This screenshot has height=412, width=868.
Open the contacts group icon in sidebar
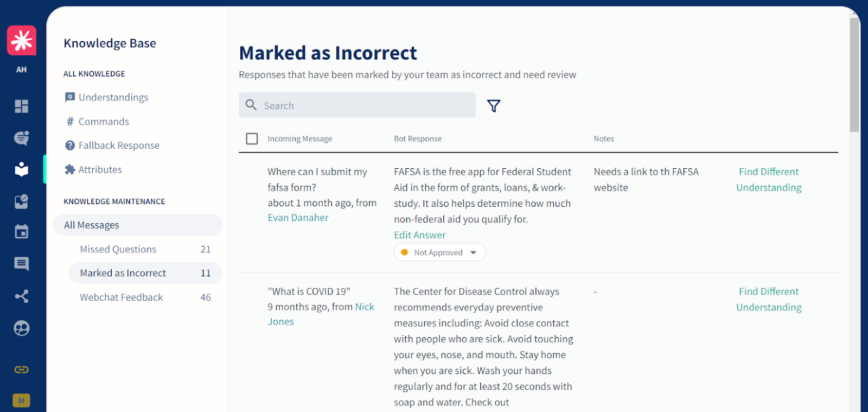[22, 328]
